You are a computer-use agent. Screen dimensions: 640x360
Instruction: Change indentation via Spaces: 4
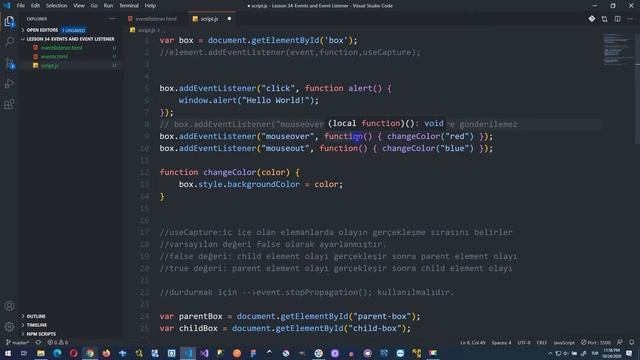(x=501, y=342)
